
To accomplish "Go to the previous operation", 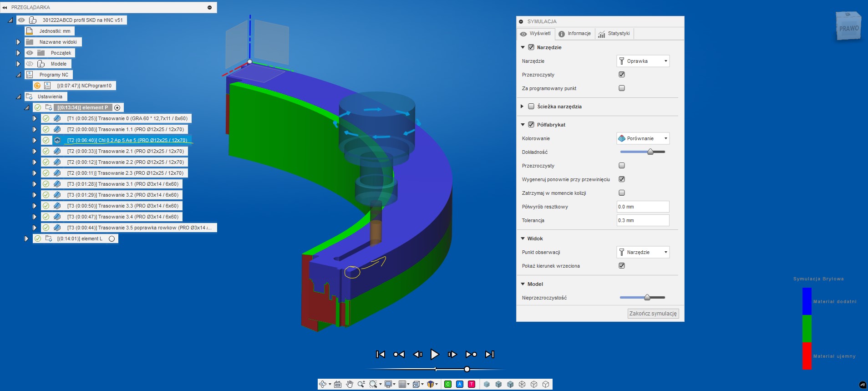I will pyautogui.click(x=399, y=354).
